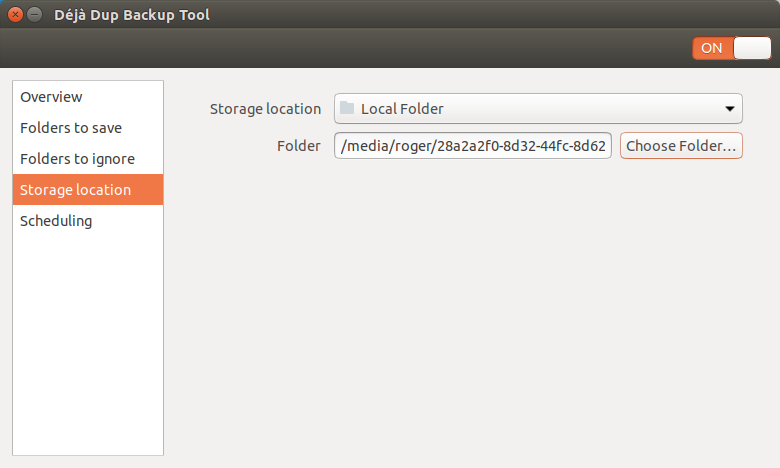The image size is (780, 468).
Task: Click the white knob of the backup switch
Action: pyautogui.click(x=752, y=48)
